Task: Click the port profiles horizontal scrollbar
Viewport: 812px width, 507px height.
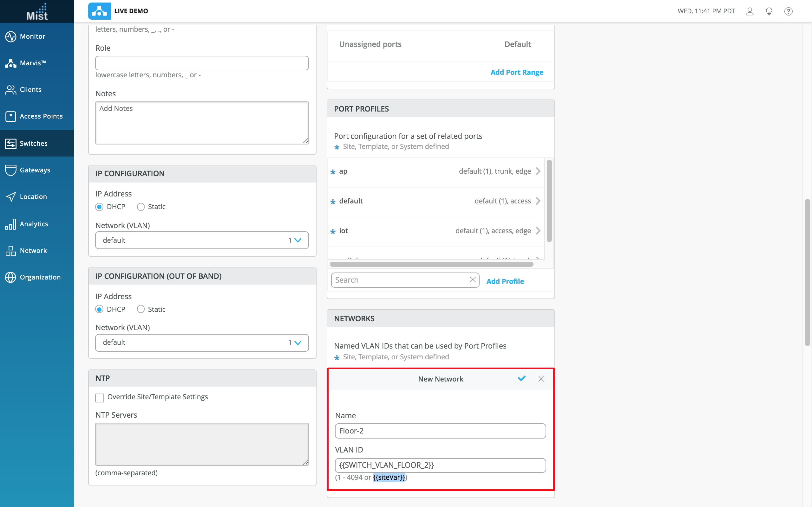Action: pos(431,264)
